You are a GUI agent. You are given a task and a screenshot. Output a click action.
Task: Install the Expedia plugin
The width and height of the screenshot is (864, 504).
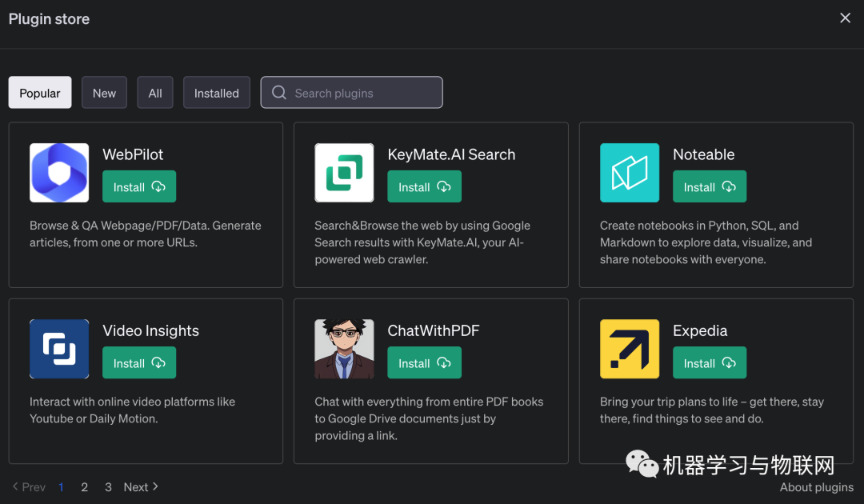click(x=710, y=363)
